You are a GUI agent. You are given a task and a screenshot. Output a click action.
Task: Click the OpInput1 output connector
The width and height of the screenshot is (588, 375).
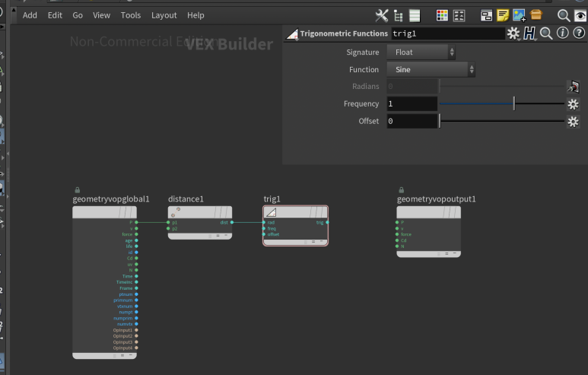tap(136, 330)
